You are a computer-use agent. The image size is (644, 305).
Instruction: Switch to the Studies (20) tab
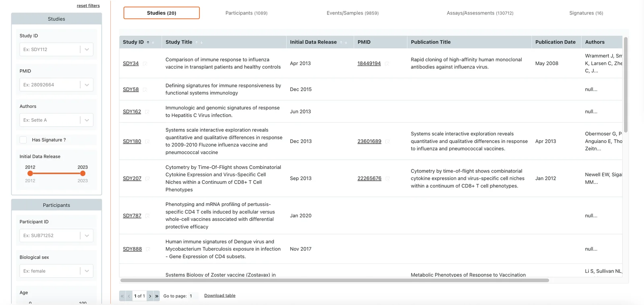pyautogui.click(x=161, y=13)
